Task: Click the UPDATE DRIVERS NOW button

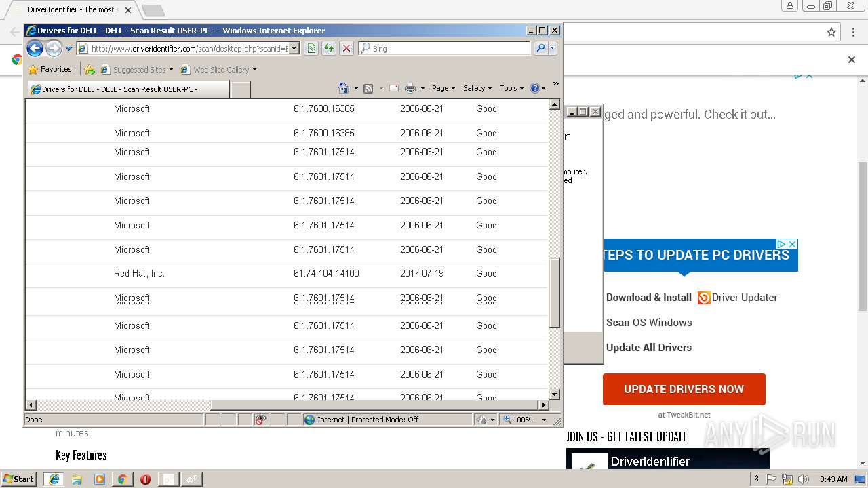Action: tap(684, 389)
